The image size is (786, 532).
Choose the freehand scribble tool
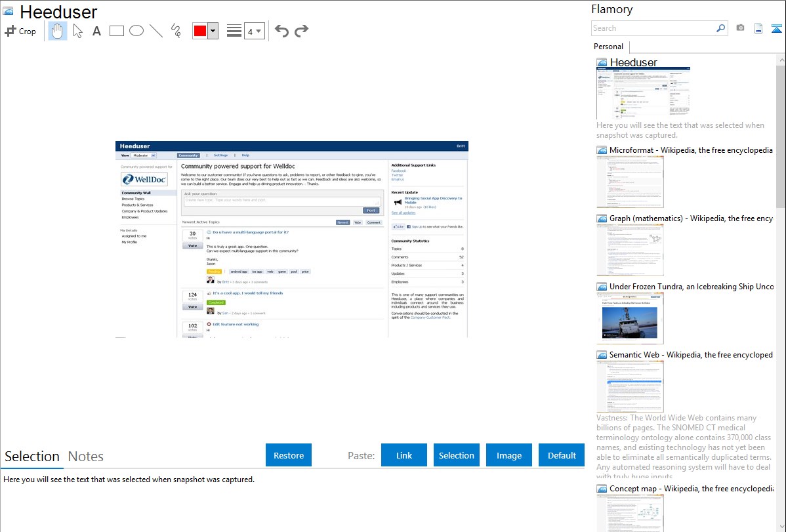coord(175,31)
